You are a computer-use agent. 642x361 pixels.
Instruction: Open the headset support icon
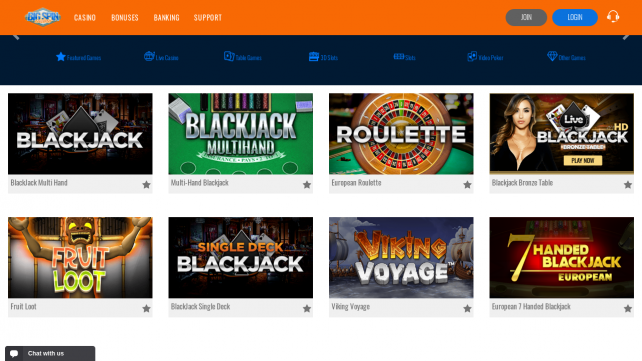[613, 17]
